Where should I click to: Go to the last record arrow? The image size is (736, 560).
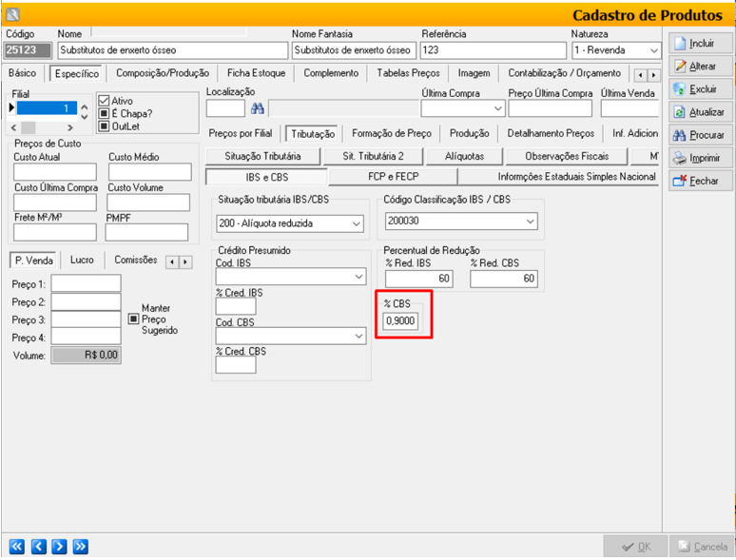[80, 546]
